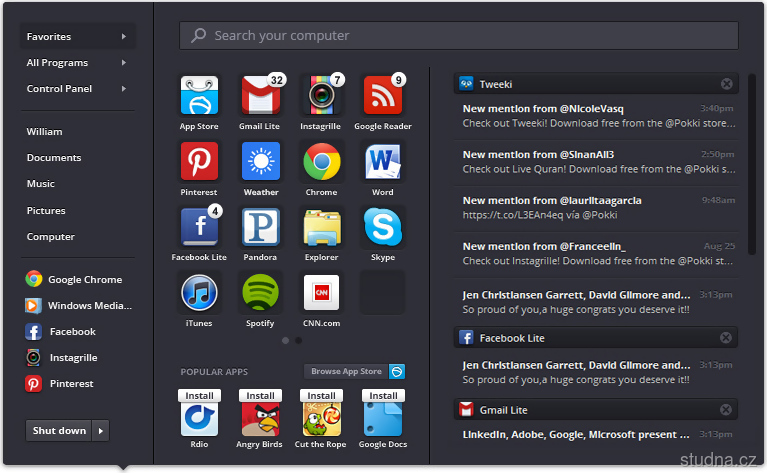The height and width of the screenshot is (473, 767).
Task: Open the LinkedIn, Adobe, Google email notification
Action: (x=599, y=434)
